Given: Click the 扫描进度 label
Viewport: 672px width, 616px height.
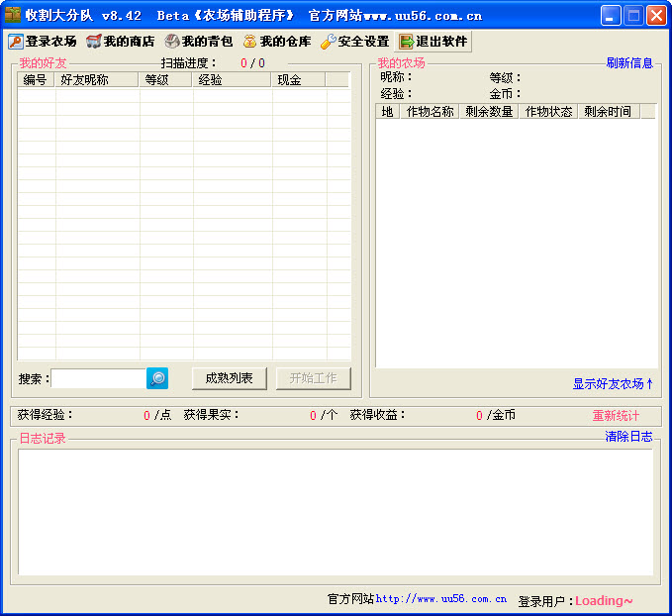Looking at the screenshot, I should pyautogui.click(x=188, y=63).
